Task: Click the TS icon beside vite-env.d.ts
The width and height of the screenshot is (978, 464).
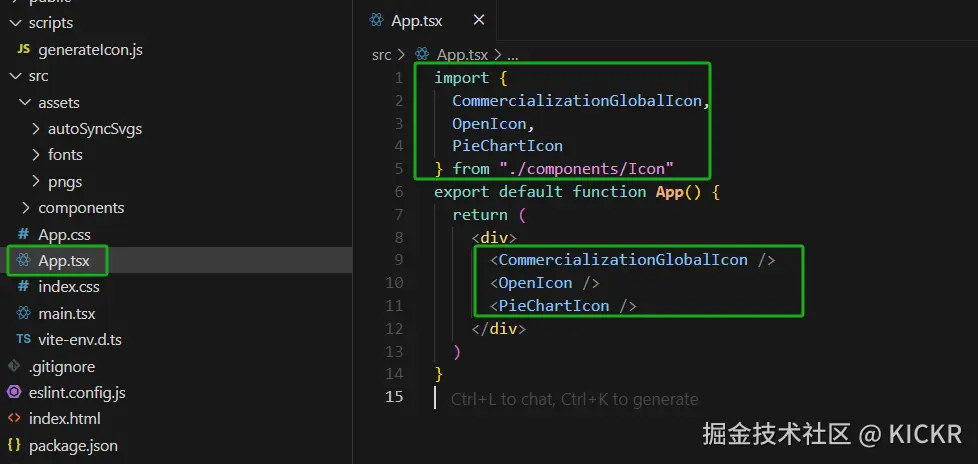Action: click(24, 340)
